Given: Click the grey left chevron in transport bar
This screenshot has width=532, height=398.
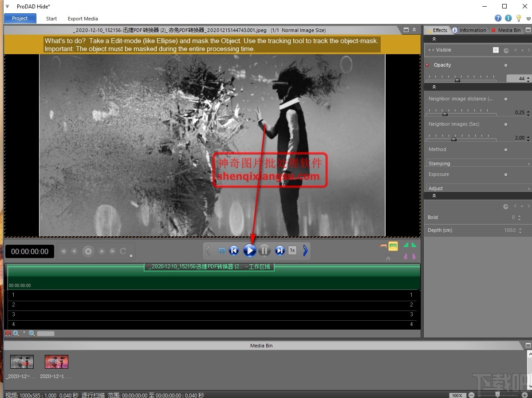Looking at the screenshot, I should (x=208, y=251).
